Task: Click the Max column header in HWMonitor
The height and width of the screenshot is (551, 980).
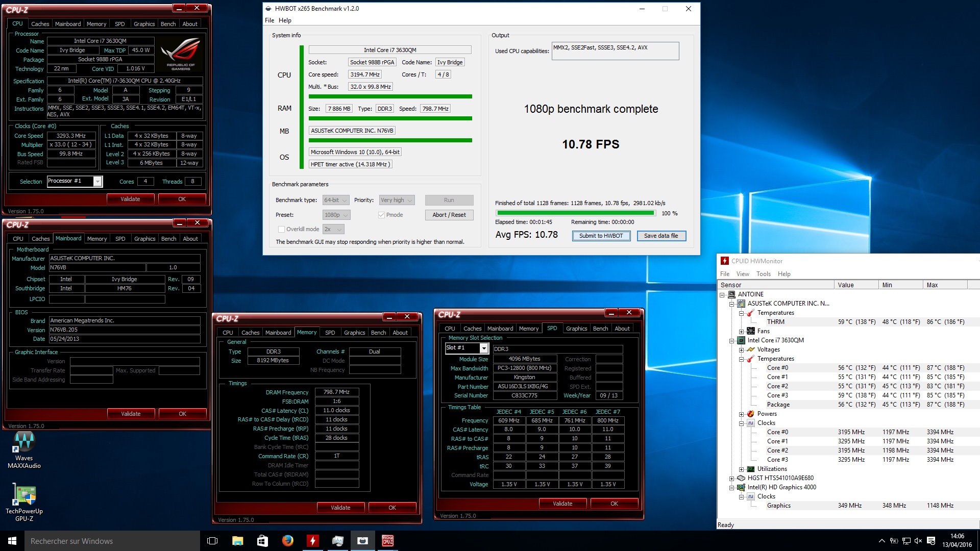Action: point(945,285)
